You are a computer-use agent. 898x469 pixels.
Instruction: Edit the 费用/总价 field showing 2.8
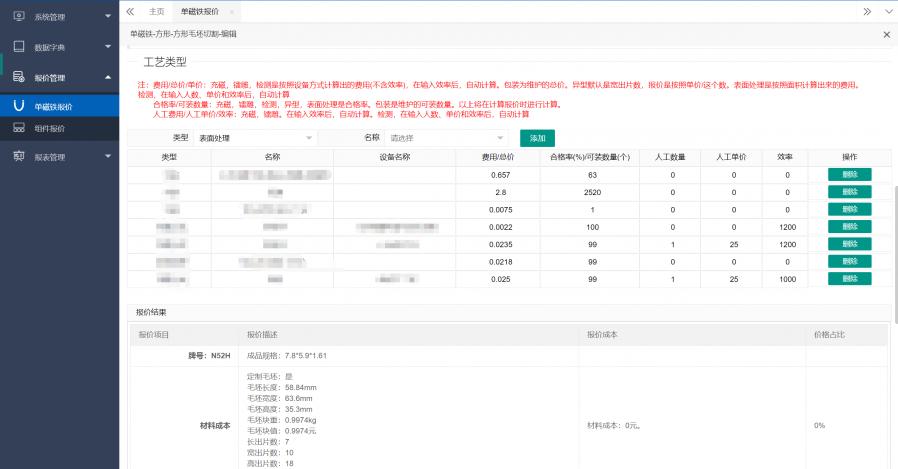501,191
